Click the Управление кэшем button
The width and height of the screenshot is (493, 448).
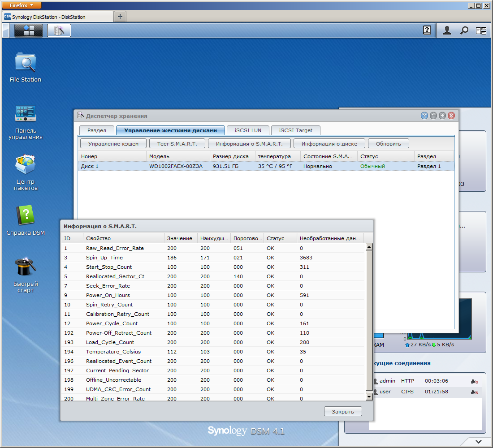pyautogui.click(x=113, y=144)
